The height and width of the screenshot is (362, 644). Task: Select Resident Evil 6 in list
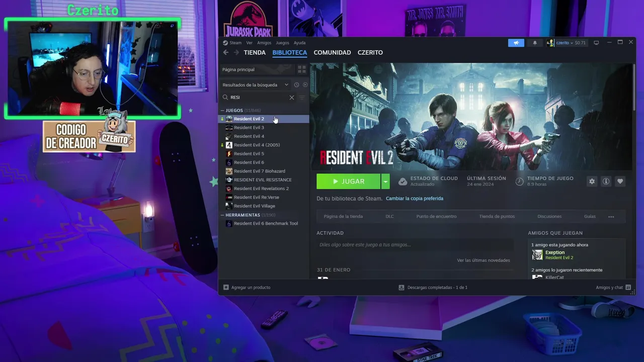coord(264,162)
